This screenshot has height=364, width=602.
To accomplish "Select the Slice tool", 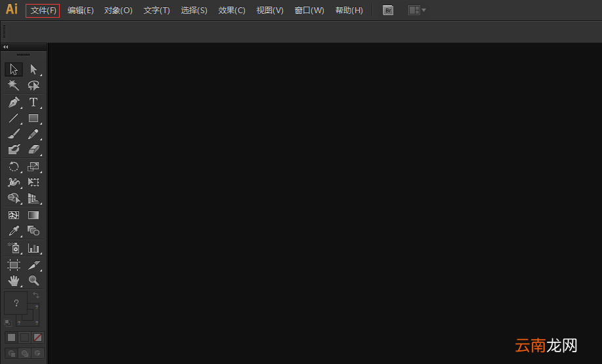I will pos(33,265).
